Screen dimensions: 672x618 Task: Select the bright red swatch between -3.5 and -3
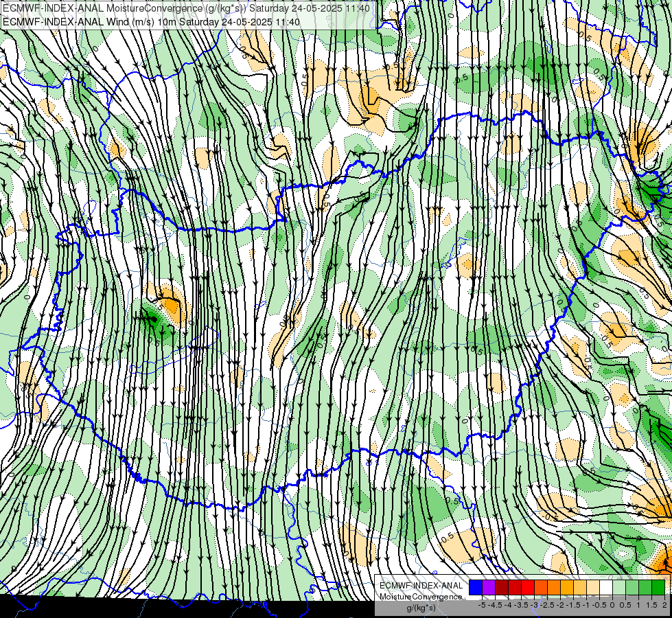[528, 588]
